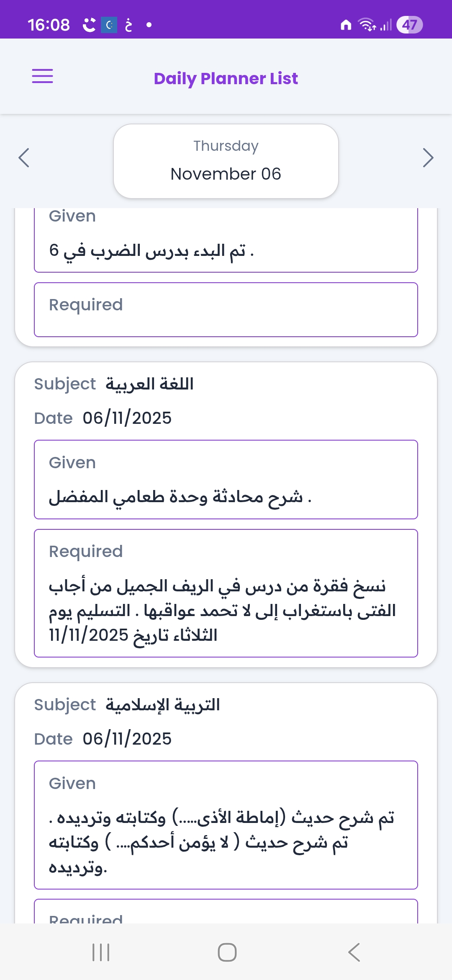Image resolution: width=452 pixels, height=980 pixels.
Task: Tap the Given box in Islamic education card
Action: tap(226, 825)
